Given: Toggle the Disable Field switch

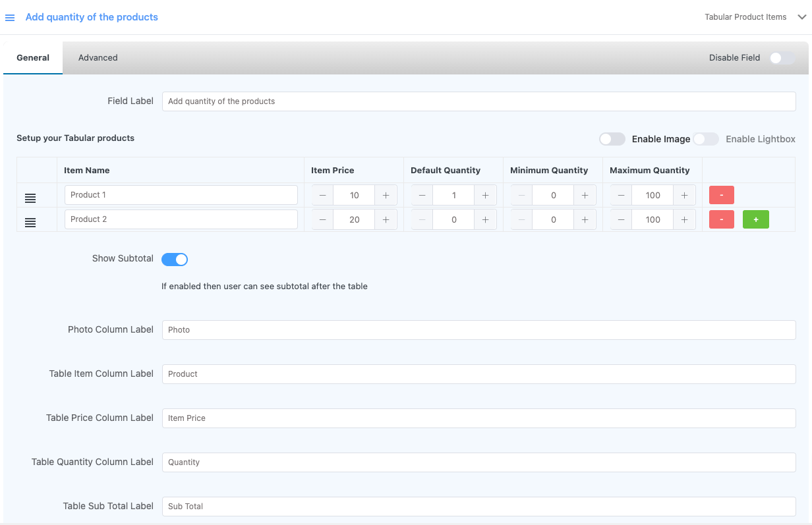Looking at the screenshot, I should pyautogui.click(x=782, y=58).
